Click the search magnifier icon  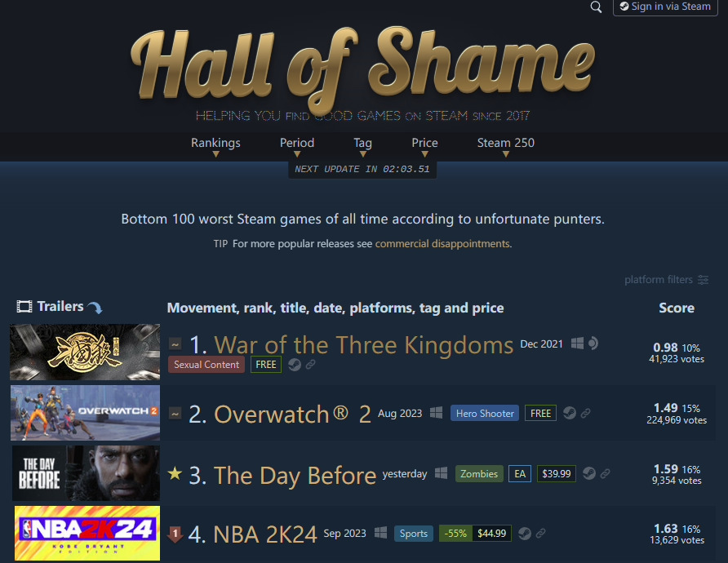[596, 7]
